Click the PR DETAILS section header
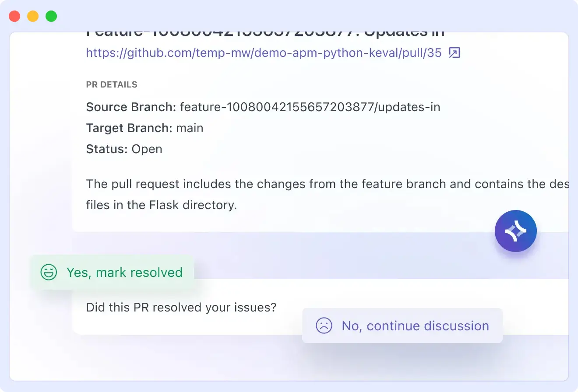The width and height of the screenshot is (578, 392). (x=112, y=84)
